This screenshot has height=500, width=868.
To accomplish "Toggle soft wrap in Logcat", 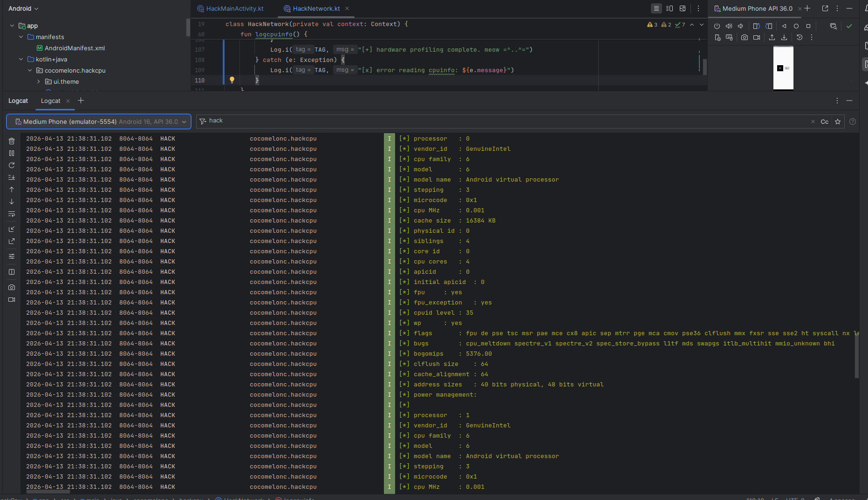I will point(12,214).
